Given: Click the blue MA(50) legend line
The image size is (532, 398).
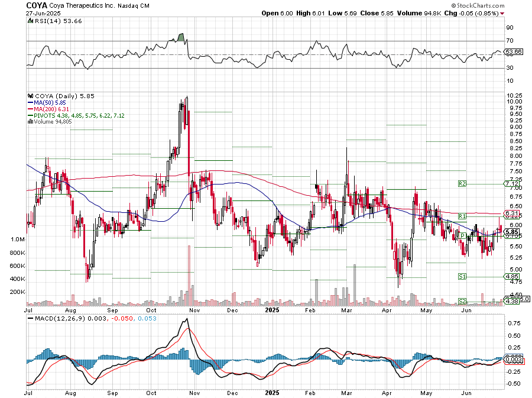Looking at the screenshot, I should click(x=31, y=103).
